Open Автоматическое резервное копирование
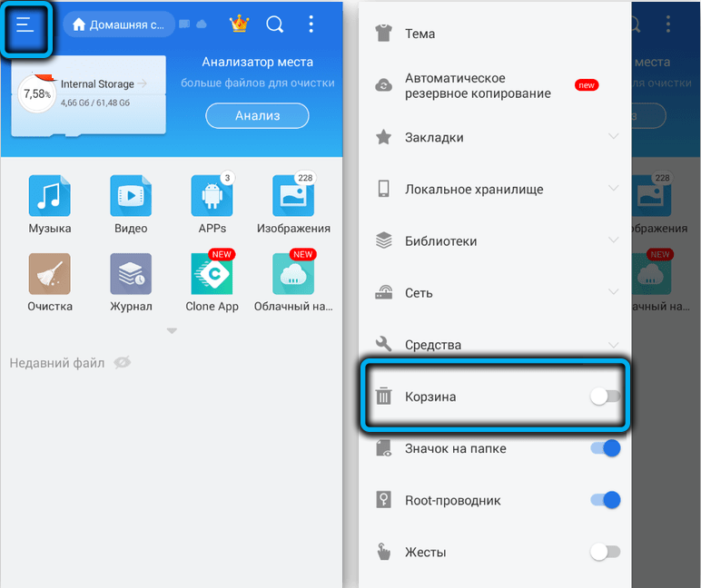The width and height of the screenshot is (701, 588). point(495,85)
